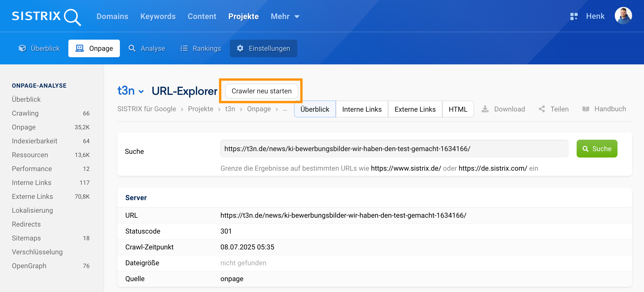
Task: Switch to the HTML tab
Action: pyautogui.click(x=458, y=109)
